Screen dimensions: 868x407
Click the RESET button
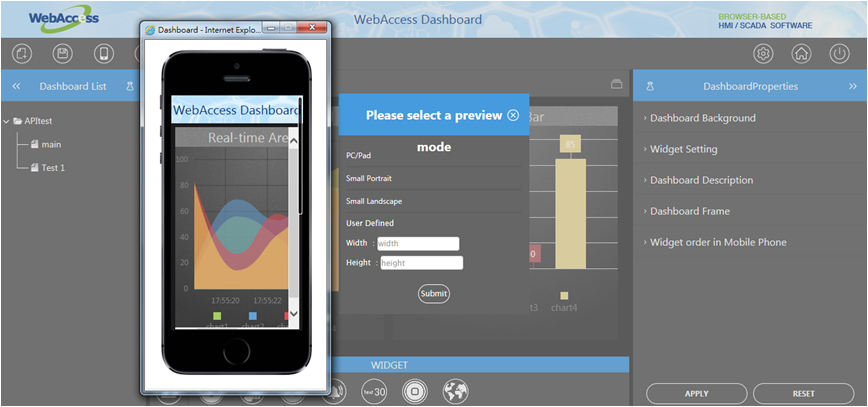[803, 394]
